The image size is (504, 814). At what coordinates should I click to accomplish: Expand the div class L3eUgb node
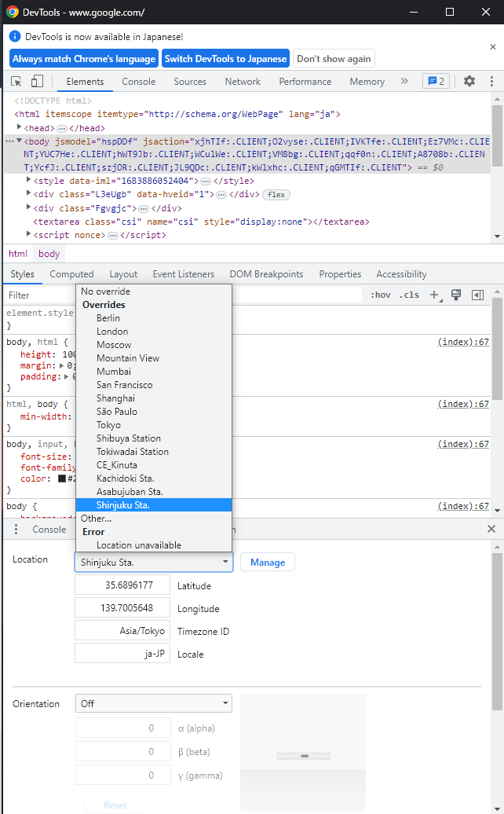28,193
